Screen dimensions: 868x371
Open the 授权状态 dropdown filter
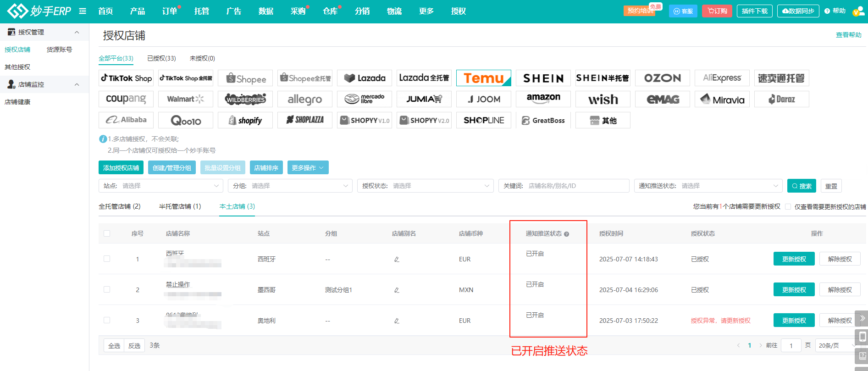426,186
